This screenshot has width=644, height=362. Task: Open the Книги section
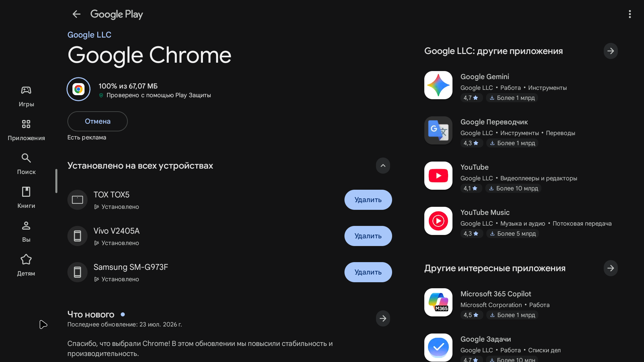(x=26, y=198)
